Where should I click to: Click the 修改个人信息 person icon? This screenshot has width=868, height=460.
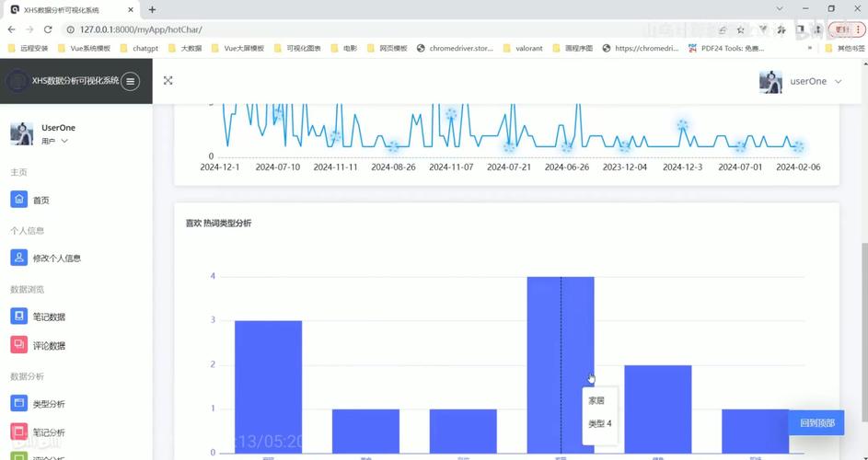coord(18,259)
